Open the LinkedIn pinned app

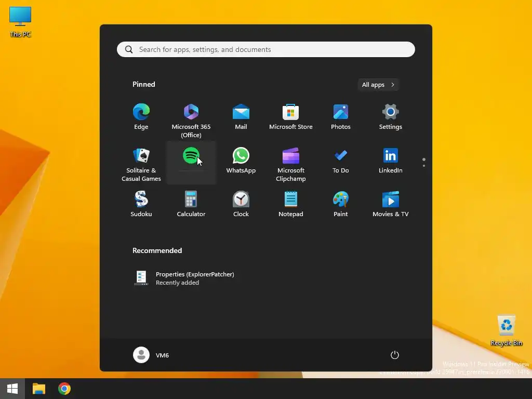[391, 161]
